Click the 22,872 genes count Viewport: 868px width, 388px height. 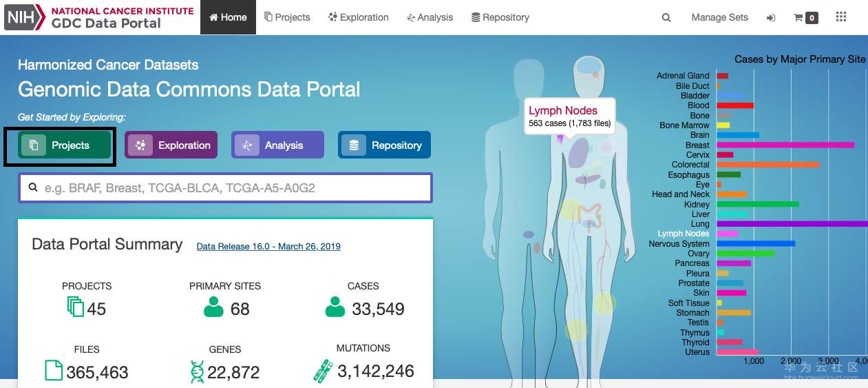[233, 373]
